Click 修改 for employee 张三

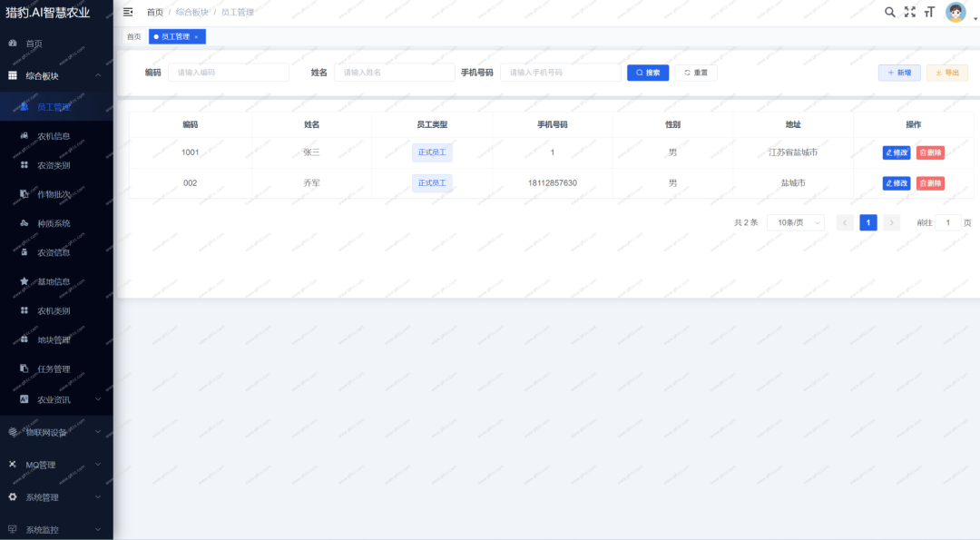pos(897,152)
